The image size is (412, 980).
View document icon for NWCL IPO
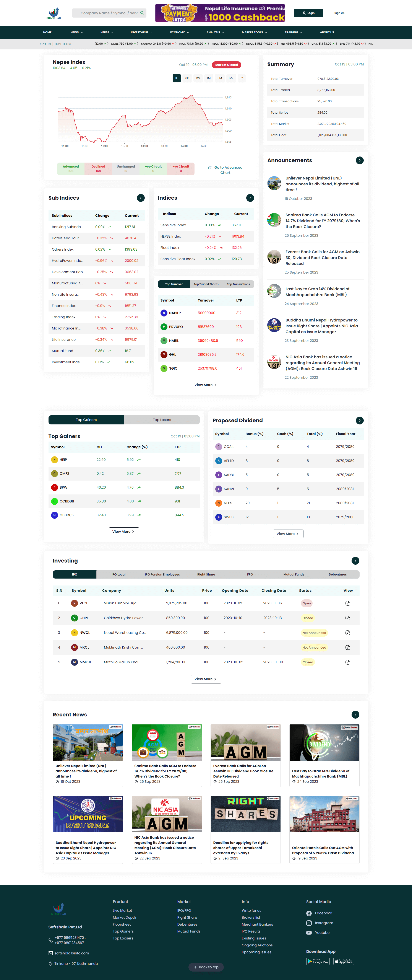348,633
